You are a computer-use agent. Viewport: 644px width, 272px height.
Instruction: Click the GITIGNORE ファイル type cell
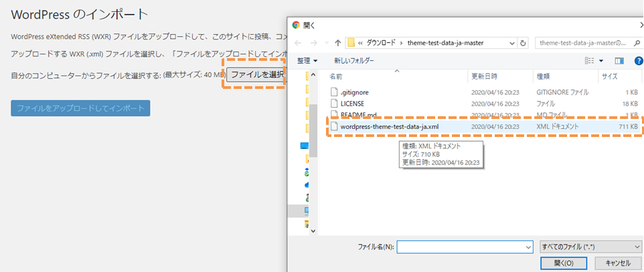562,92
